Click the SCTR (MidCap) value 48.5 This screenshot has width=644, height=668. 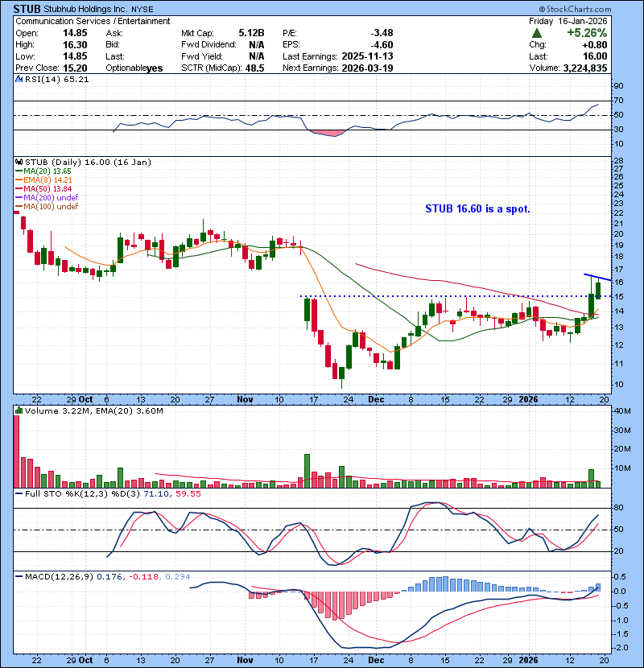(255, 68)
